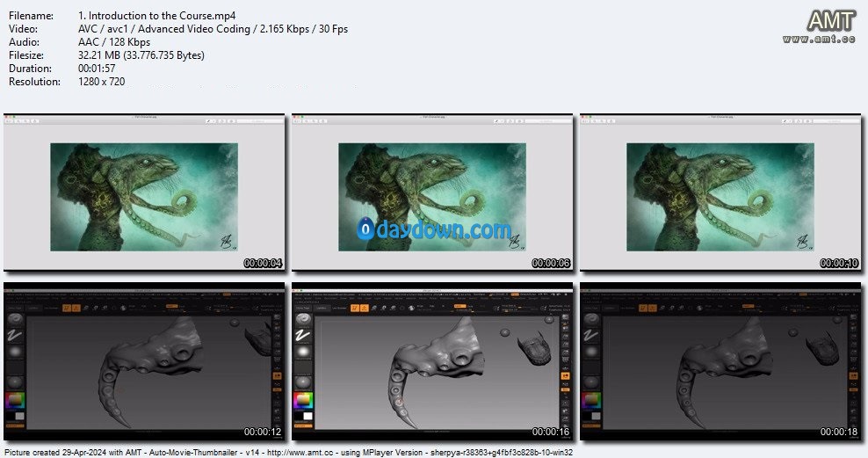This screenshot has width=868, height=458.
Task: Click the orange Edit button in 00:00:18 frame
Action: 643,308
